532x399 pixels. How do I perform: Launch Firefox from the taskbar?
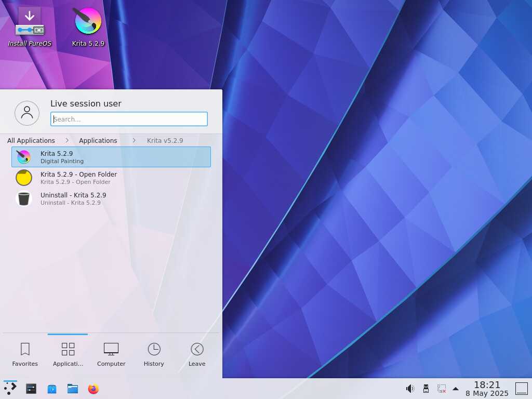(94, 389)
